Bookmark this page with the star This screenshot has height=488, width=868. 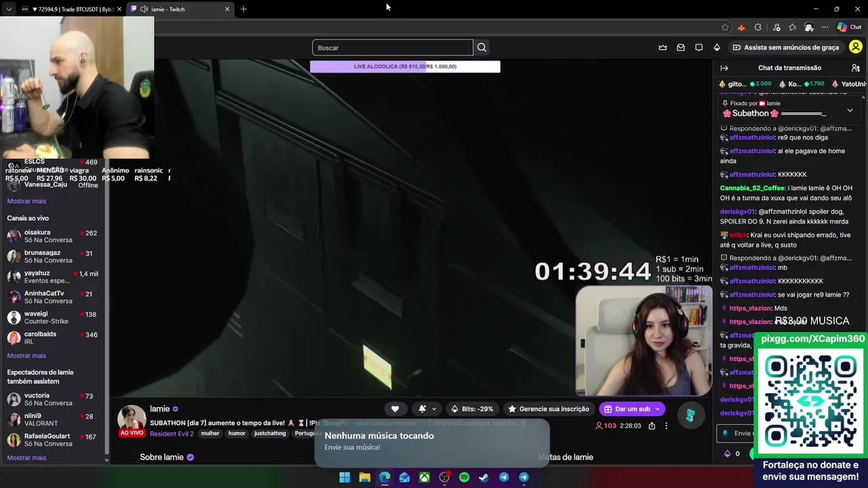(725, 27)
